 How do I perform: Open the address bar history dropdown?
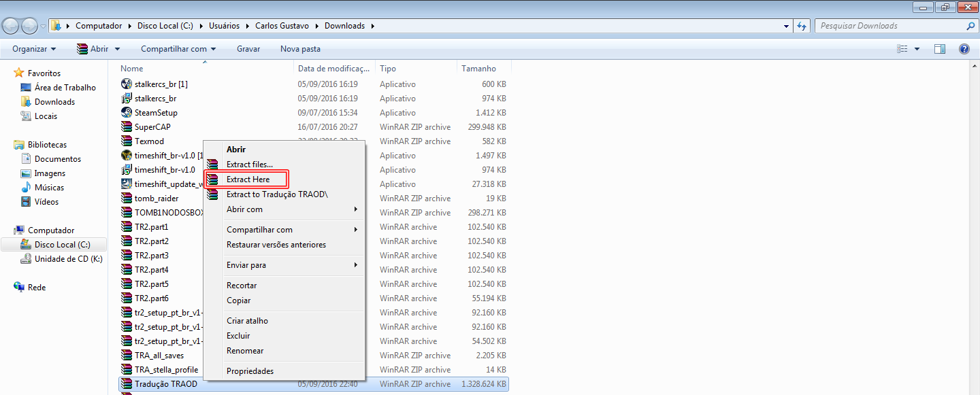click(786, 26)
